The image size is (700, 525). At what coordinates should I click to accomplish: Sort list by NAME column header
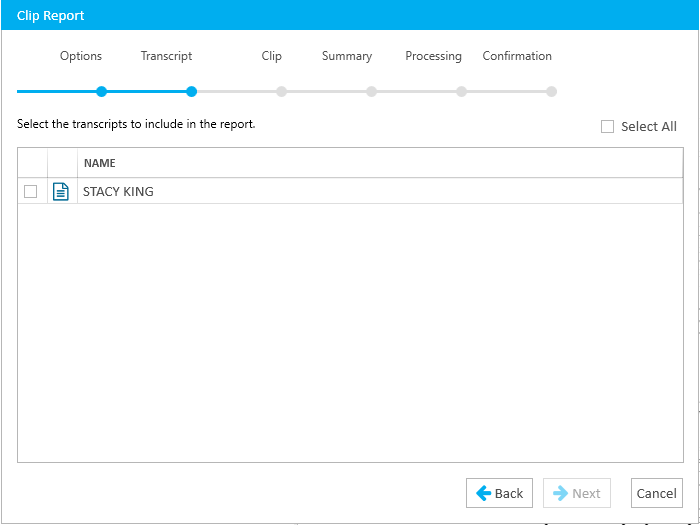[100, 163]
